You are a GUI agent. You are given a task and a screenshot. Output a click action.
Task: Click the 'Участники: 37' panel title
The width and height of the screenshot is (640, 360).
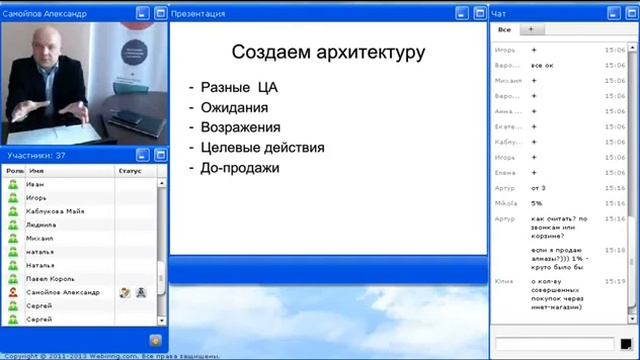coord(36,156)
